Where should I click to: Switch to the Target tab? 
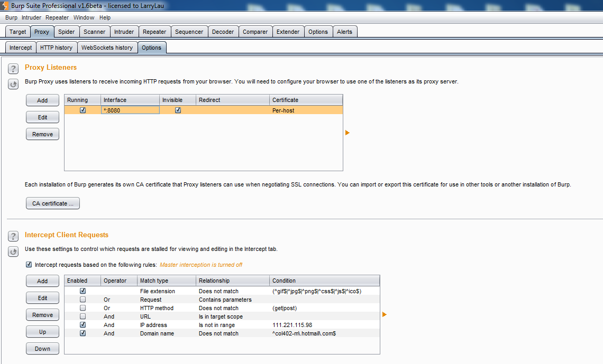pos(17,32)
